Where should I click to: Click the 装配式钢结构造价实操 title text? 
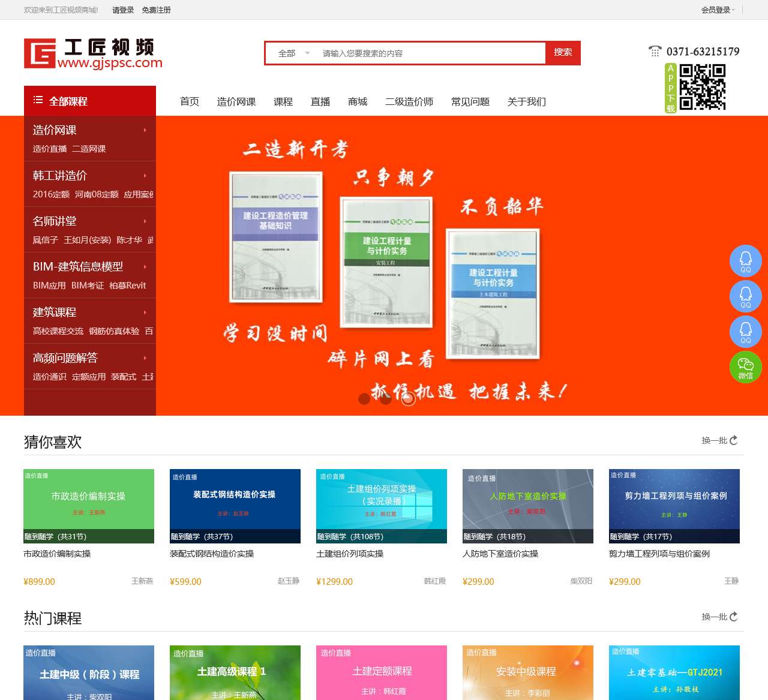pos(212,554)
